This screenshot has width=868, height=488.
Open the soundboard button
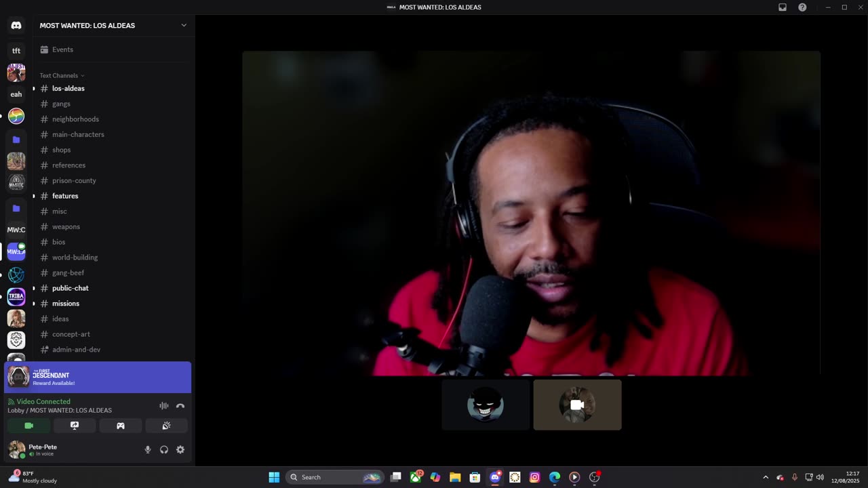(166, 426)
